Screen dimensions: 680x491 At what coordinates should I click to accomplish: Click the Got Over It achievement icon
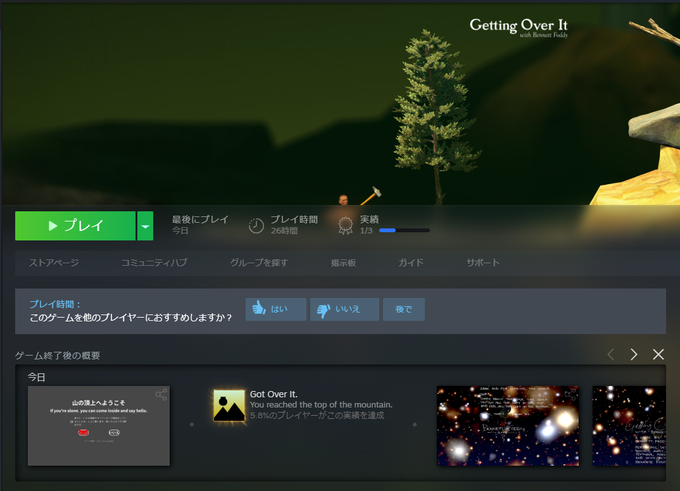[229, 406]
